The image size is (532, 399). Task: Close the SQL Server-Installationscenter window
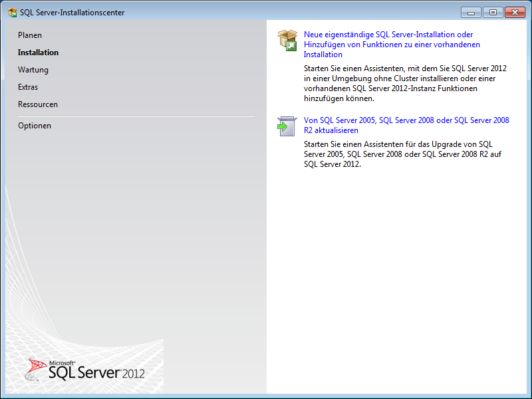tap(515, 13)
